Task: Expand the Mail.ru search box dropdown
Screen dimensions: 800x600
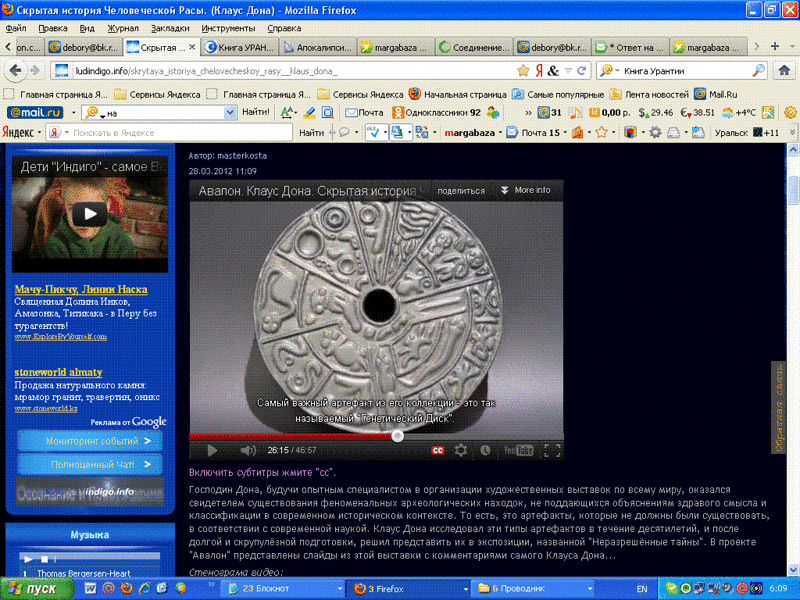Action: pyautogui.click(x=230, y=112)
